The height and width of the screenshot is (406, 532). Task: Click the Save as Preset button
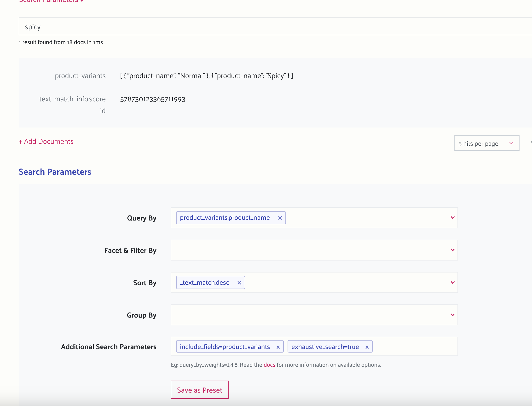click(x=200, y=390)
